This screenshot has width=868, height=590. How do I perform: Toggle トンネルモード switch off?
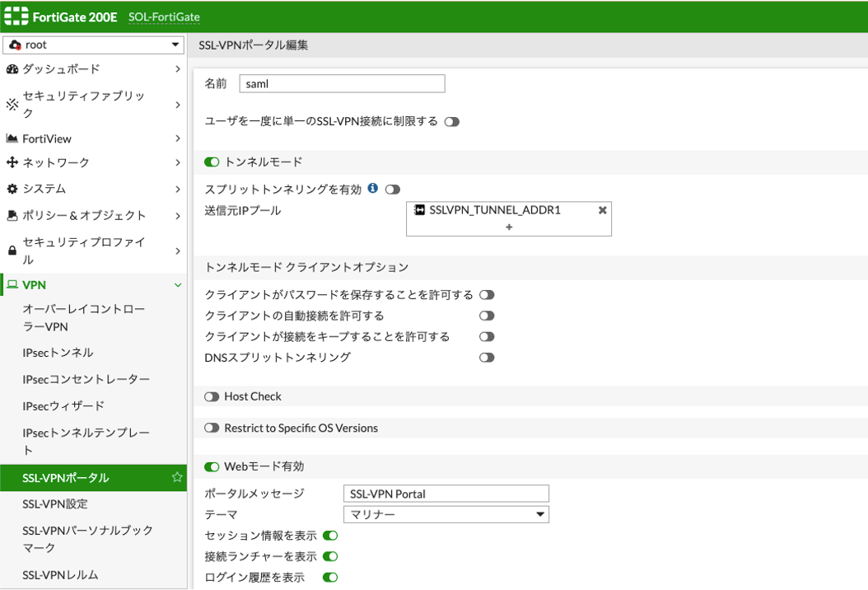tap(212, 162)
